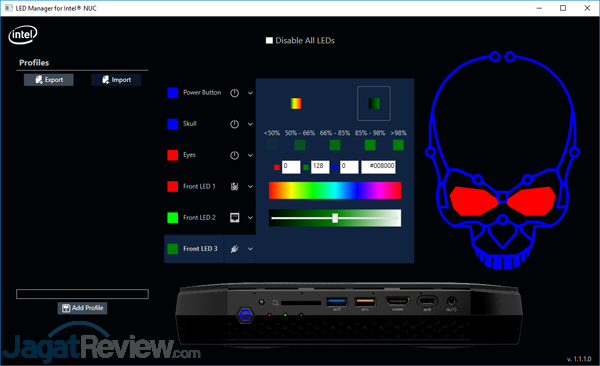Screen dimensions: 600x366
Task: Select the 85% - 98% level color swatch
Action: coord(370,145)
